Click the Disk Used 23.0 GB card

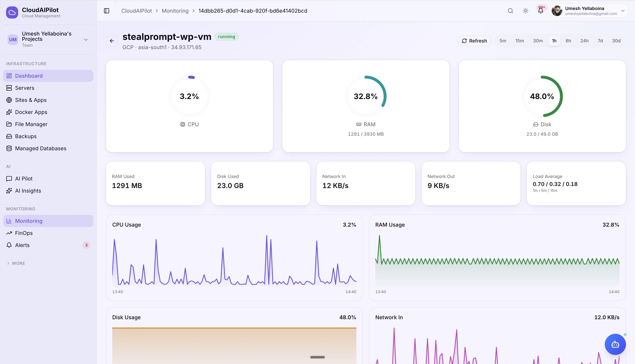pos(260,183)
